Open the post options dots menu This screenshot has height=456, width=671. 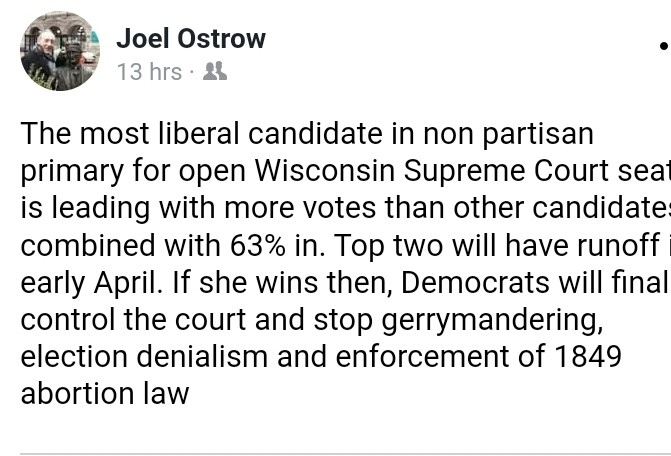[x=665, y=45]
